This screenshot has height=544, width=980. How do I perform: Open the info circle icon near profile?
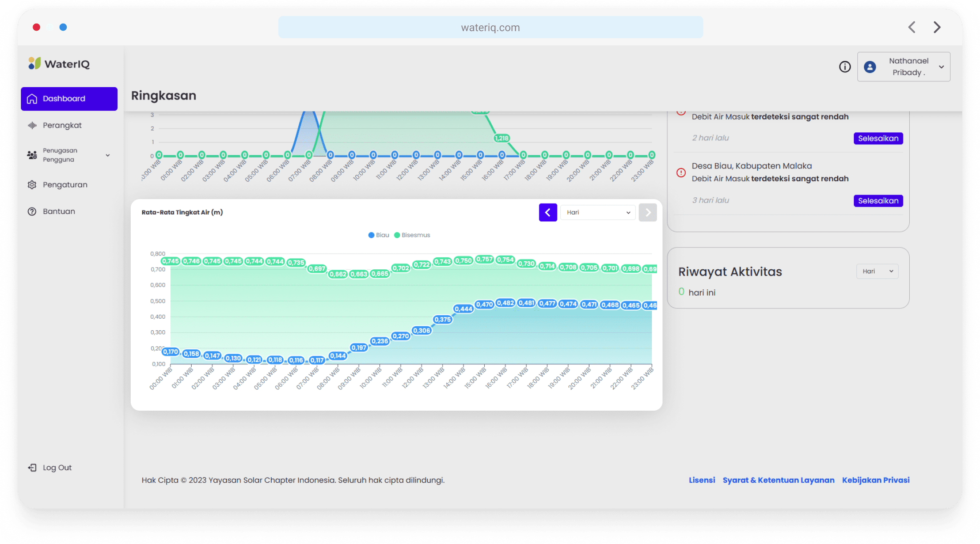click(844, 66)
